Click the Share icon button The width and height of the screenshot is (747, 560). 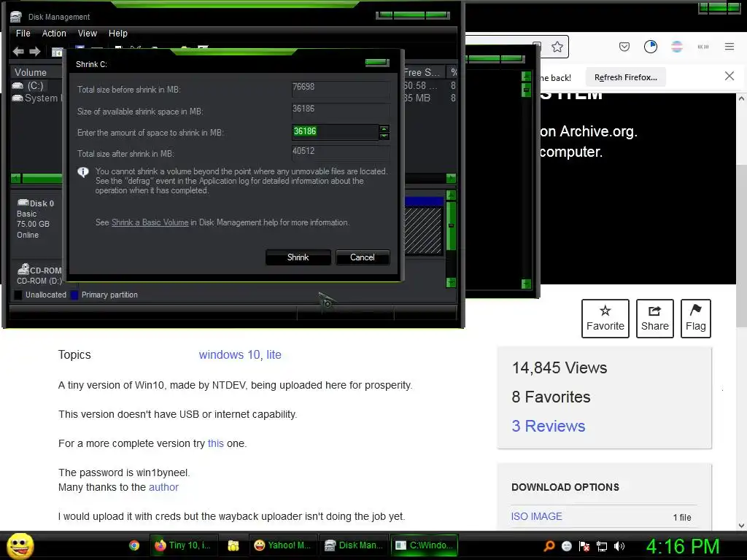[654, 319]
